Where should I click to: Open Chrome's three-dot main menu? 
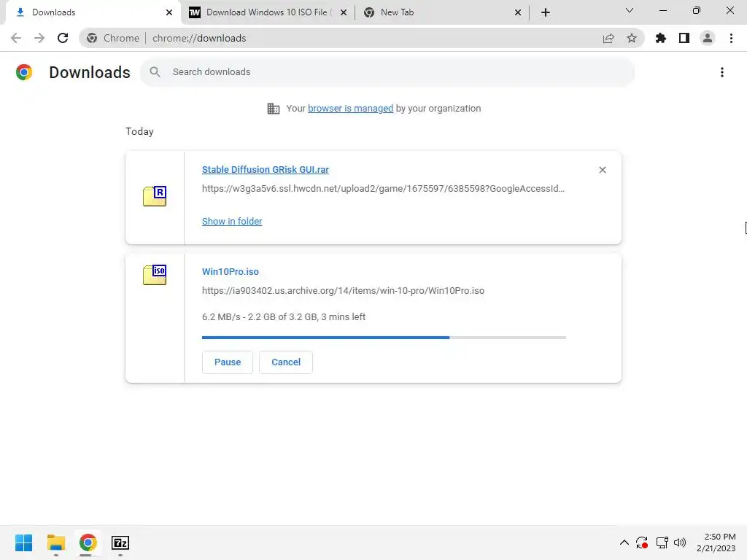click(x=731, y=38)
